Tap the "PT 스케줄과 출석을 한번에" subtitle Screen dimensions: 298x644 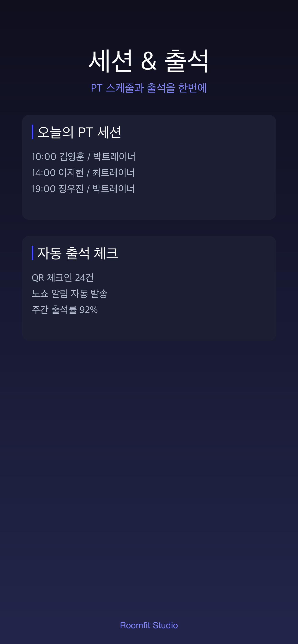pos(149,88)
